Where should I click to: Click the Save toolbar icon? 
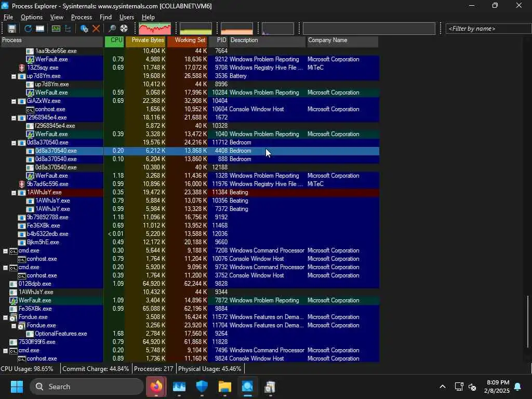[x=12, y=29]
